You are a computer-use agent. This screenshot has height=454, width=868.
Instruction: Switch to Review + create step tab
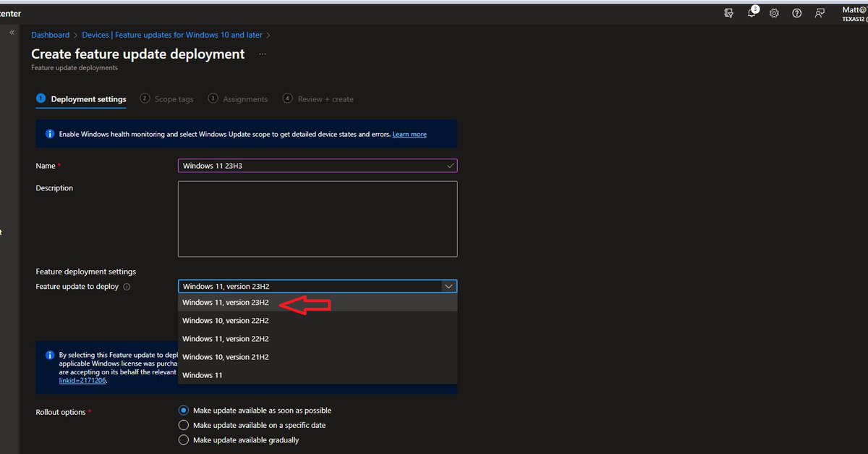tap(318, 99)
